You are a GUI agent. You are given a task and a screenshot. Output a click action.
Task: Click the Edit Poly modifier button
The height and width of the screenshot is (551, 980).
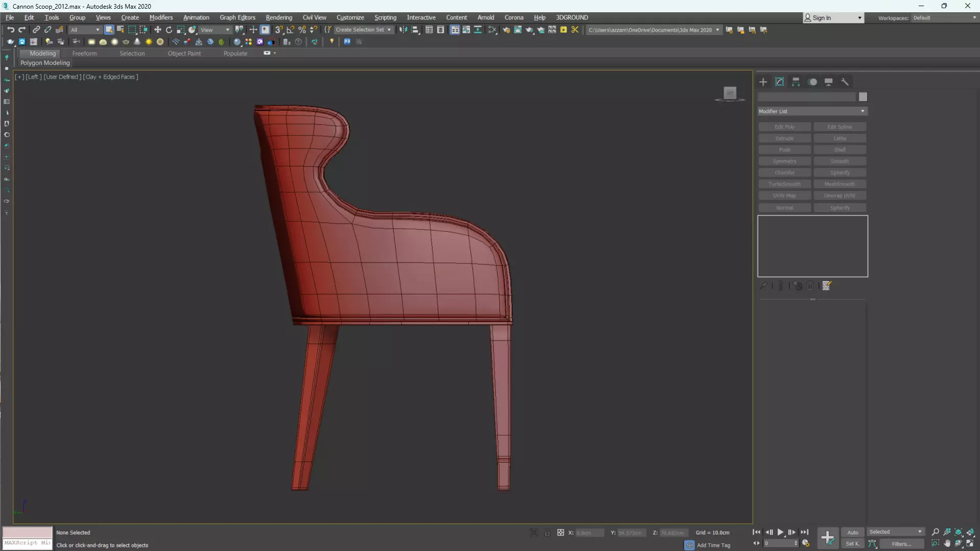[x=784, y=127]
